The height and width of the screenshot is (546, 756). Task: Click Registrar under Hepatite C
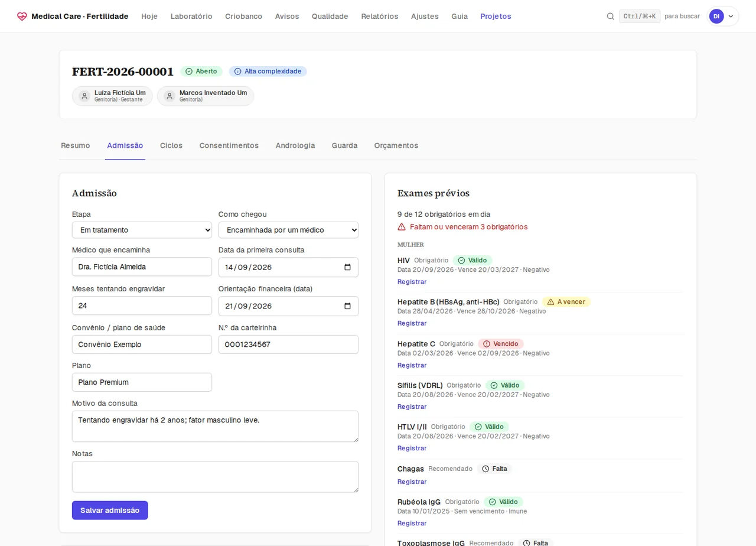click(x=412, y=365)
